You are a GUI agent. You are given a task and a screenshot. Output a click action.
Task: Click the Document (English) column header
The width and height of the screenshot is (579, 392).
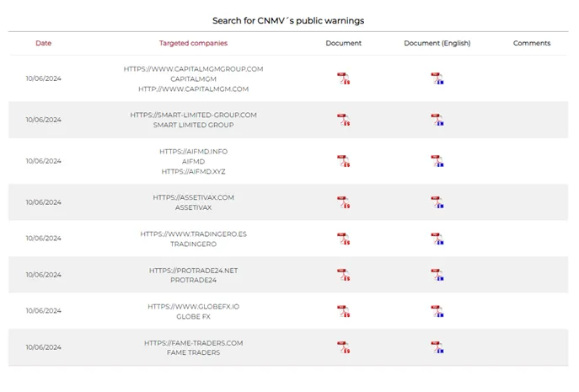[x=437, y=43]
